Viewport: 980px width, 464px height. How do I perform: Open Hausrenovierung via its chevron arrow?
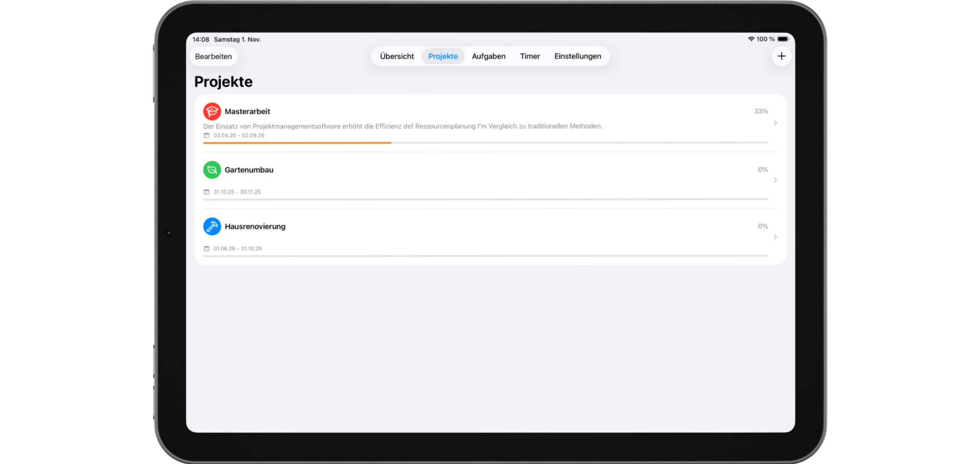[775, 237]
